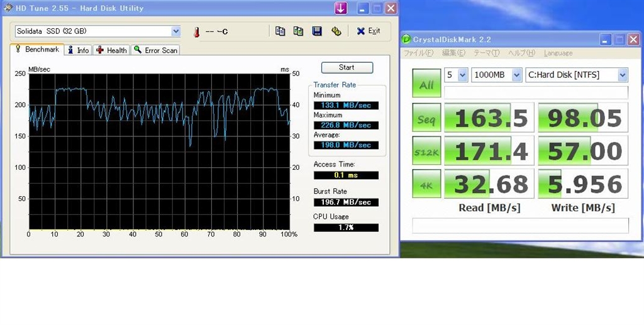Click the CrystalDiskMark title bar app icon

point(407,39)
